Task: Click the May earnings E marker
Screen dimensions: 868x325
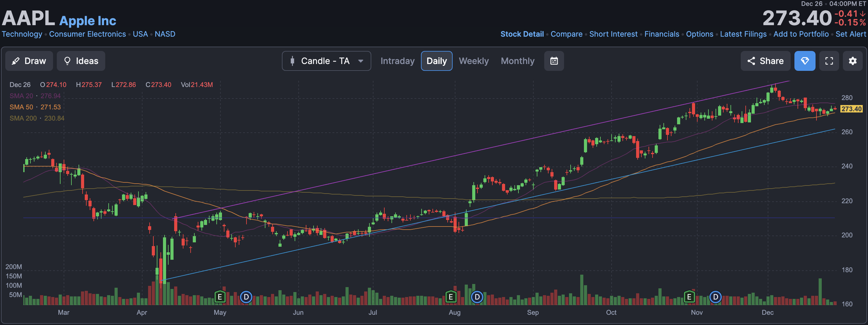Action: (220, 297)
